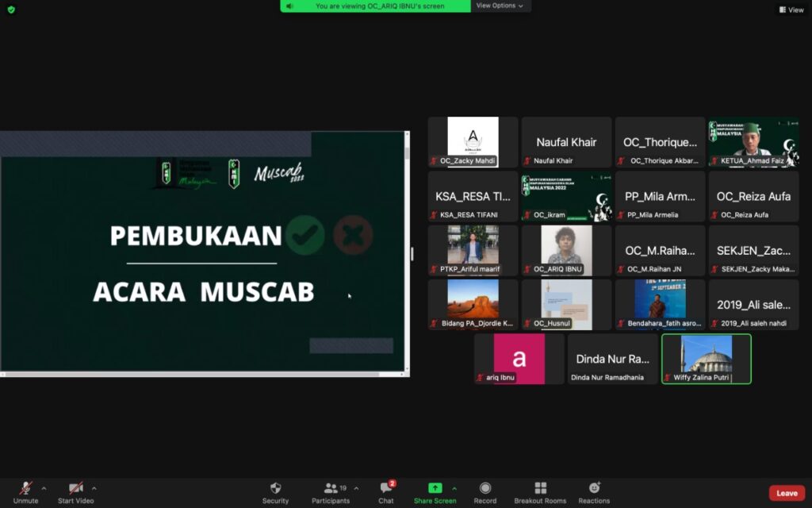Viewport: 812px width, 508px height.
Task: Start recording with Record button
Action: (485, 492)
